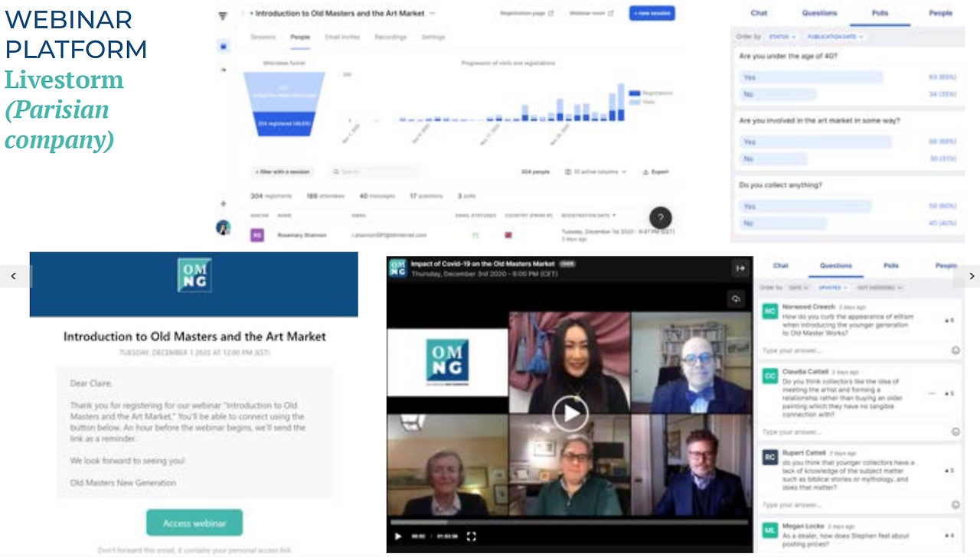This screenshot has width=980, height=557.
Task: Select the Chat tab beside the video player
Action: (x=781, y=265)
